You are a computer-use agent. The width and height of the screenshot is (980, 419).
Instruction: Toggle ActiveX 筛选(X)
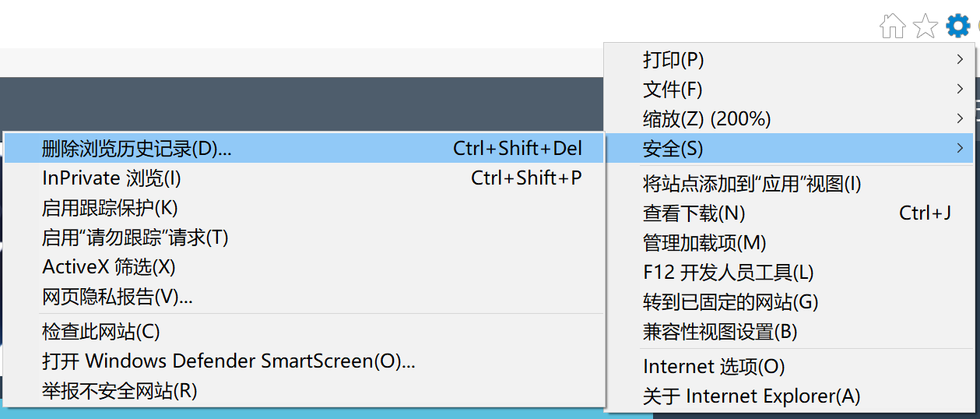304,267
